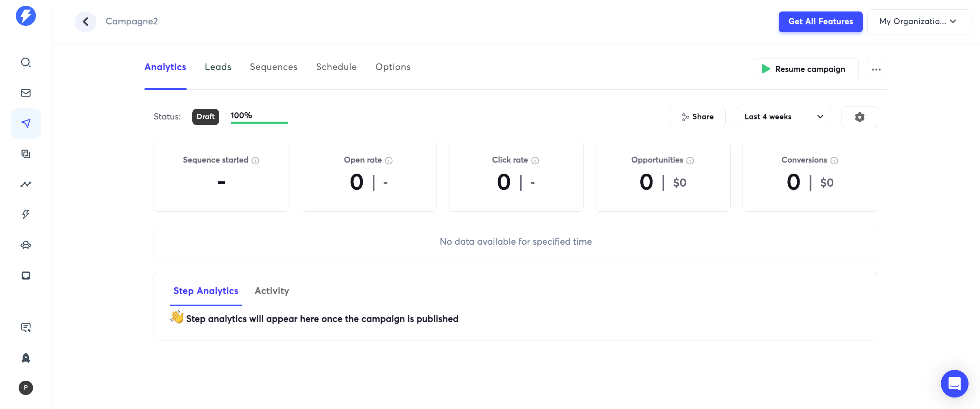Click the step analytics publish notice text
This screenshot has width=980, height=409.
pyautogui.click(x=322, y=319)
